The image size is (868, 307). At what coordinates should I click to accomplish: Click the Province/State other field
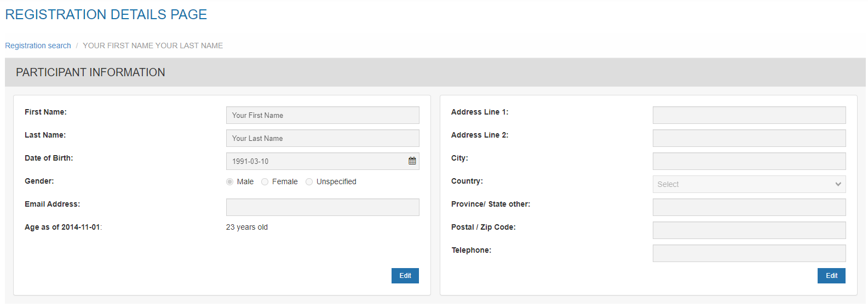click(x=749, y=207)
